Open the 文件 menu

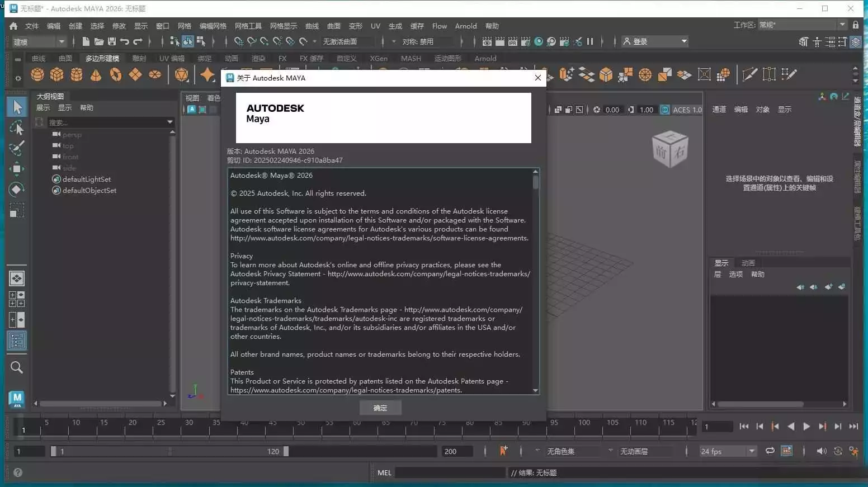click(x=32, y=26)
